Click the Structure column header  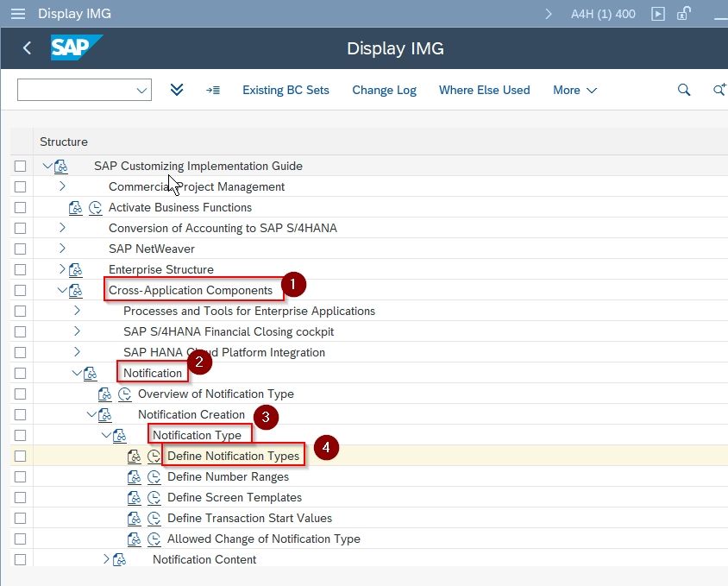click(64, 142)
